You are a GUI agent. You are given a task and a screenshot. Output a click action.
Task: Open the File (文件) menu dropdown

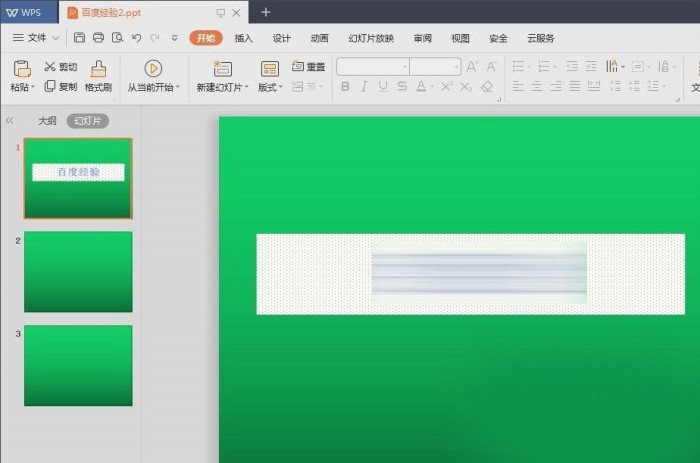(x=36, y=38)
